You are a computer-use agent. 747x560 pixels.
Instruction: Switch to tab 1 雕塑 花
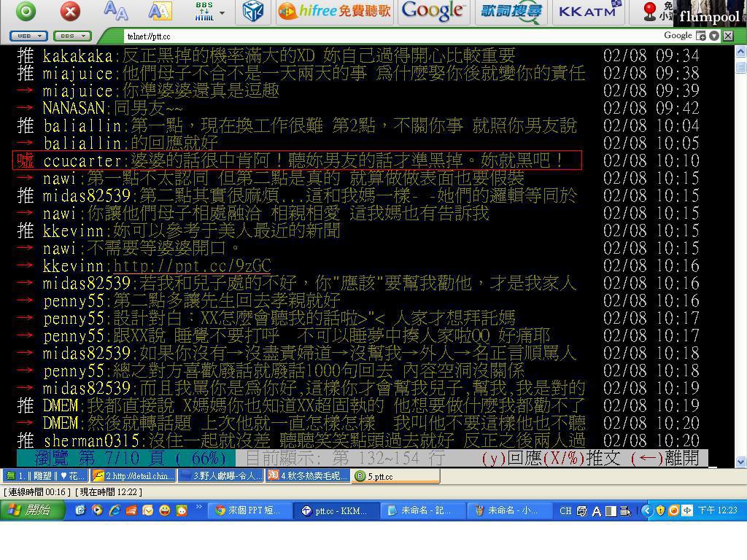(46, 475)
